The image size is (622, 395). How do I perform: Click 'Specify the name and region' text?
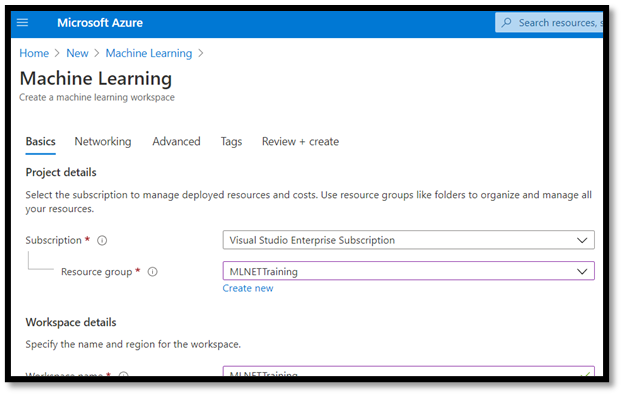[x=133, y=344]
